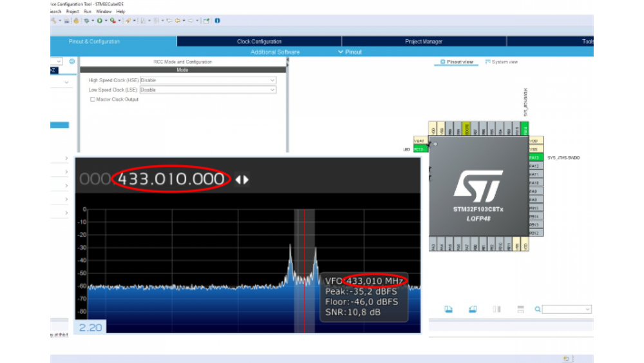Click the STM32F103C8Tx chip ST logo
Screen dimensions: 644x363
click(477, 187)
